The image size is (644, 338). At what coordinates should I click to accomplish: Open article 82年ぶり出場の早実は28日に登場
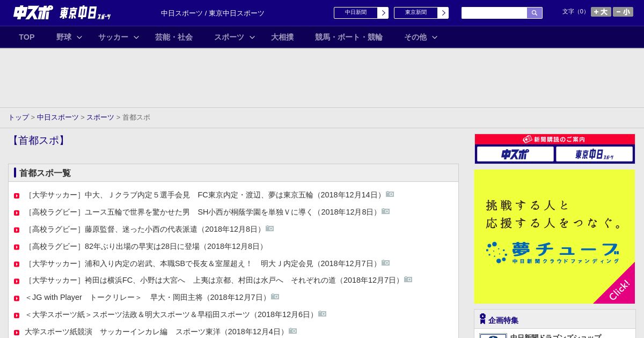point(146,246)
